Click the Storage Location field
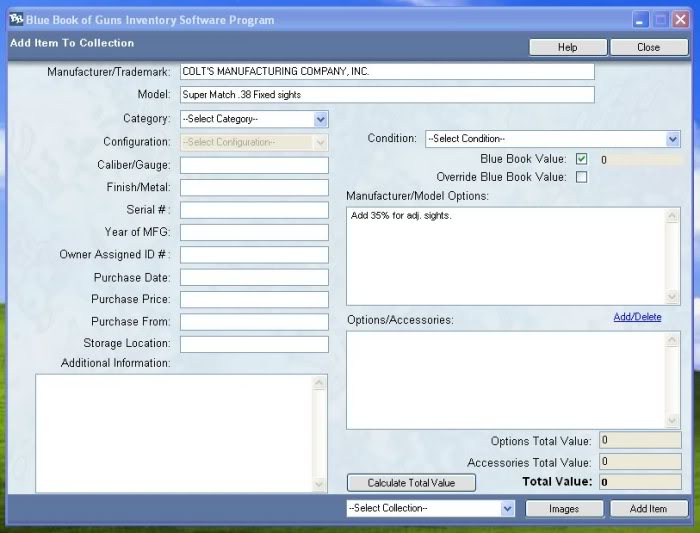The height and width of the screenshot is (533, 700). (254, 344)
